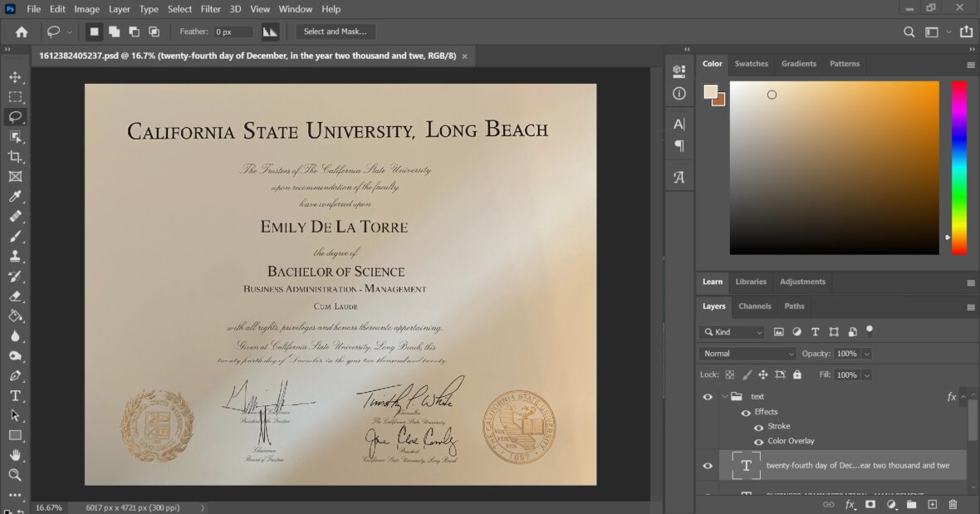980x514 pixels.
Task: Select the Blur tool
Action: [15, 336]
